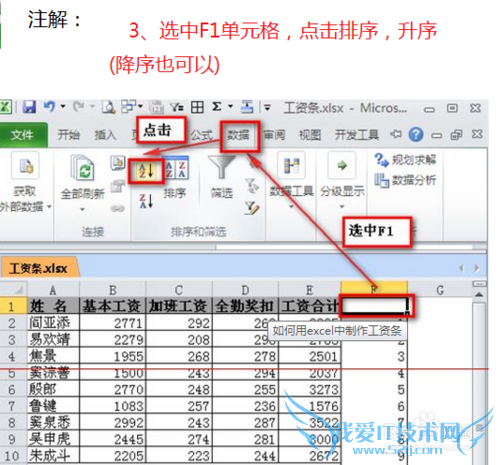Click the cell containing 1955

(113, 356)
